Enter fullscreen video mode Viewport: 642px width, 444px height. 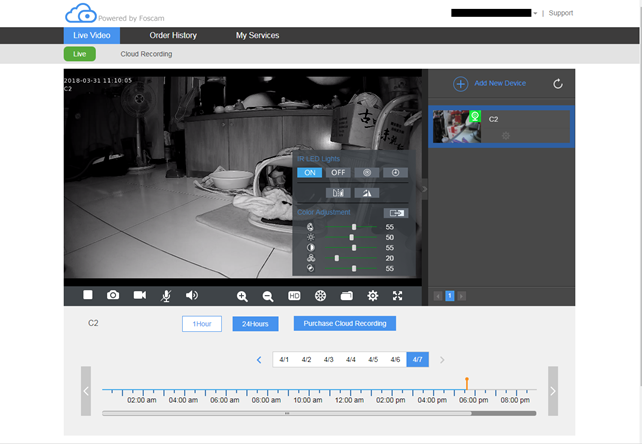point(398,296)
